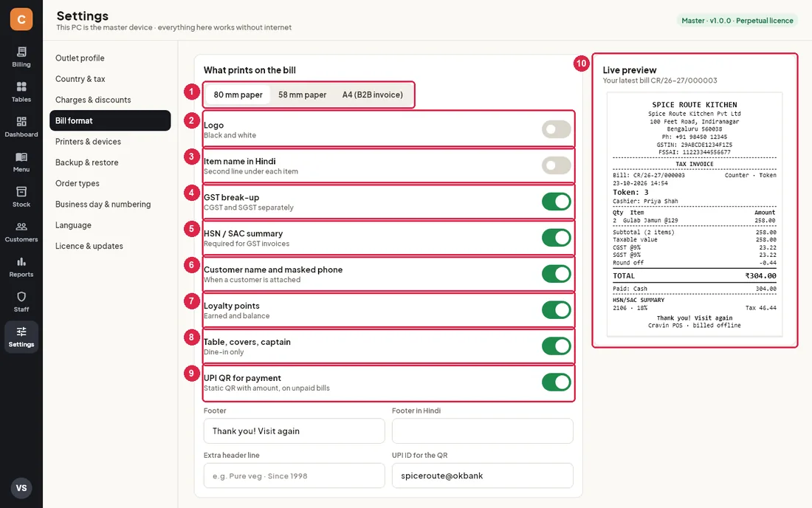The height and width of the screenshot is (508, 812).
Task: Open Business day & numbering
Action: coord(110,204)
